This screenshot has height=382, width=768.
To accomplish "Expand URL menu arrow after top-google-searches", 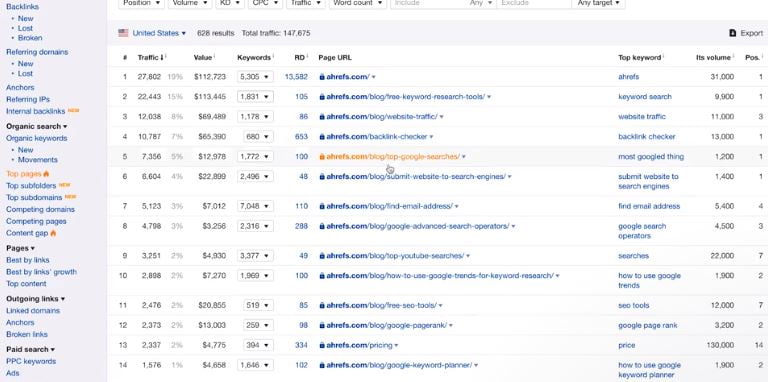I will 463,157.
